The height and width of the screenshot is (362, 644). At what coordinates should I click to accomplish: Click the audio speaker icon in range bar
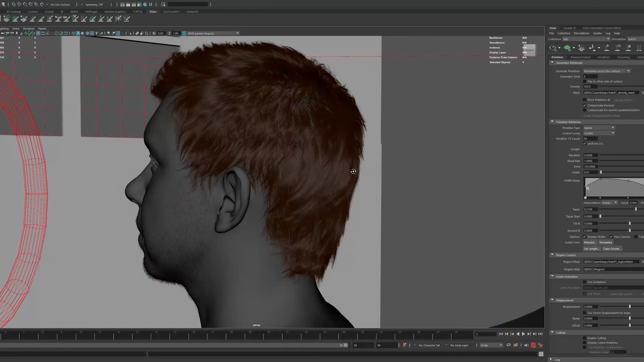click(x=526, y=345)
